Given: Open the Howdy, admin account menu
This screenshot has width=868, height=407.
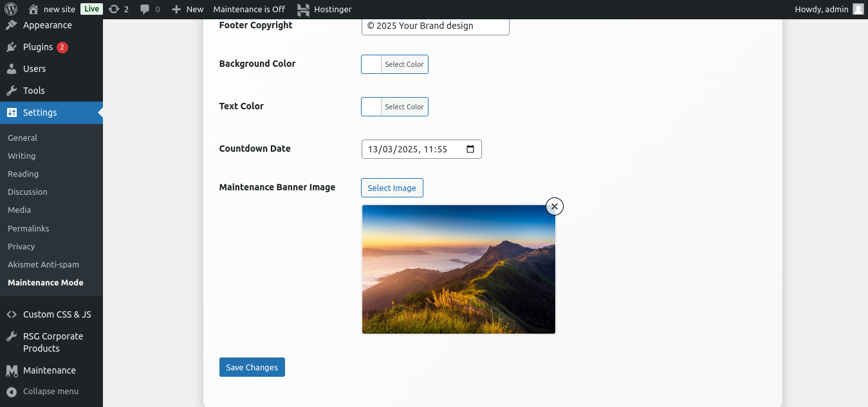Looking at the screenshot, I should [x=822, y=9].
